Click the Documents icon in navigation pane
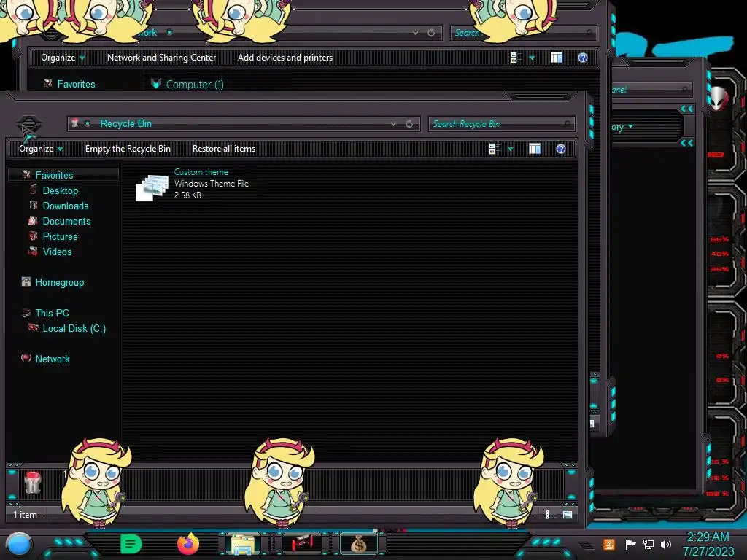747x560 pixels. [33, 220]
